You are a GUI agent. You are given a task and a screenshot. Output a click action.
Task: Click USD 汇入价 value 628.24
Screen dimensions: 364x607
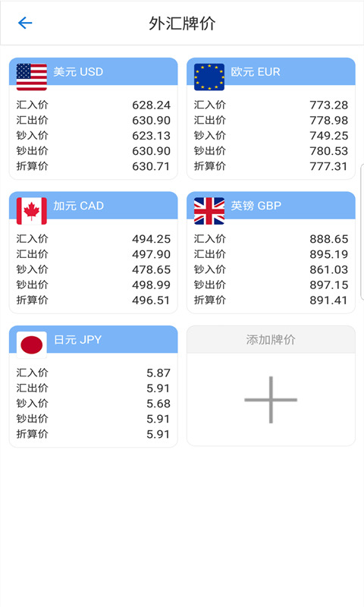(x=151, y=105)
